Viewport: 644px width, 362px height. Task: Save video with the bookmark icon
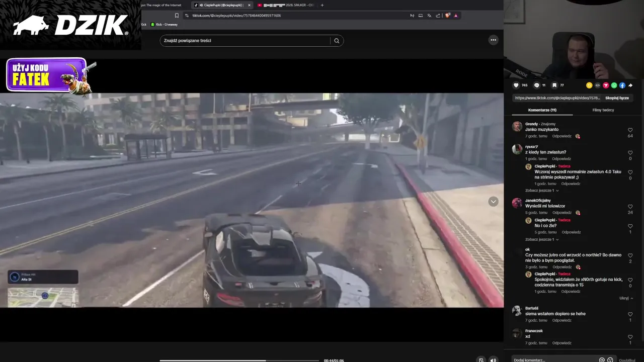[554, 85]
